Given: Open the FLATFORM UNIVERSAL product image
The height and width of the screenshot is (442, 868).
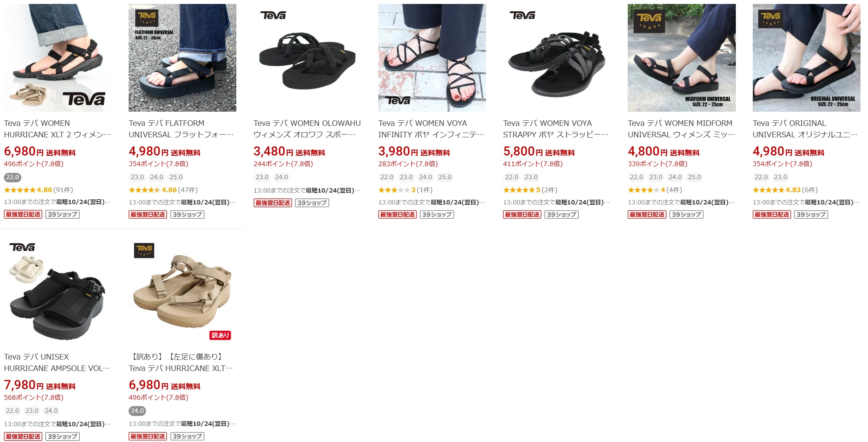Looking at the screenshot, I should click(x=182, y=58).
